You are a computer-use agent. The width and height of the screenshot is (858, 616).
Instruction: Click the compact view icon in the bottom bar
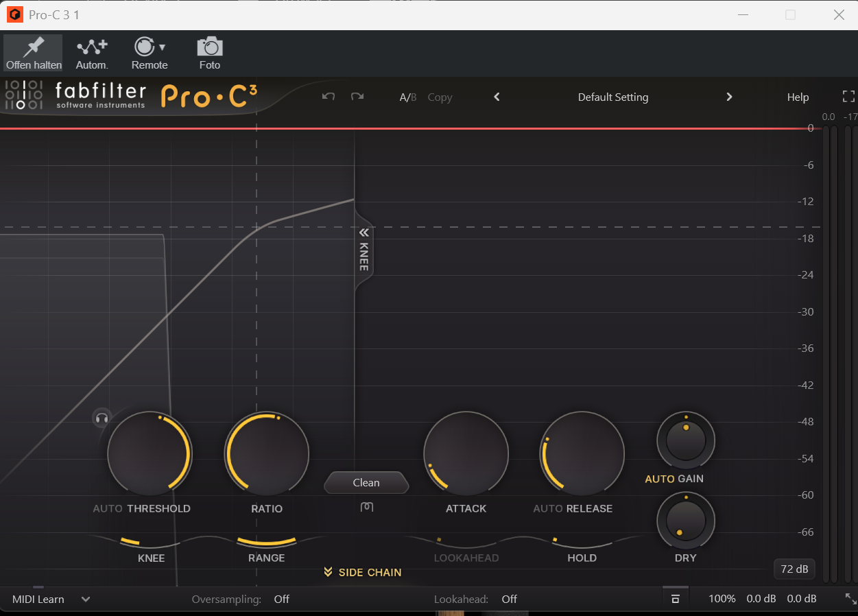pyautogui.click(x=675, y=599)
